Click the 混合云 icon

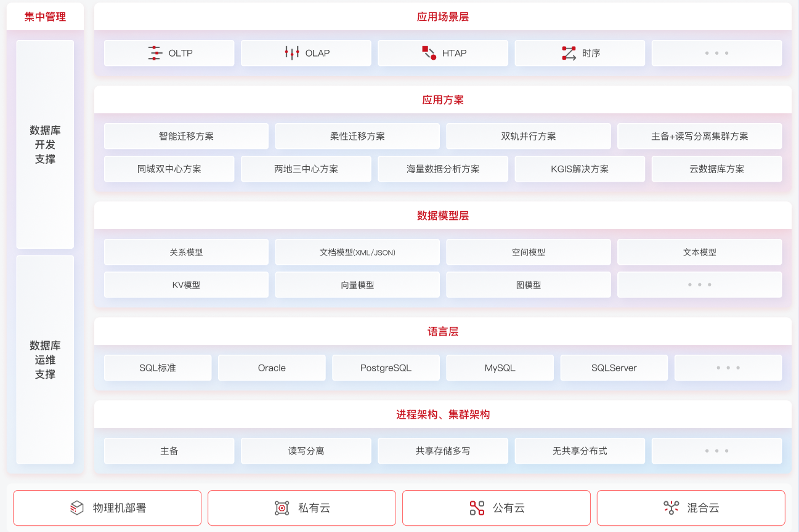pos(671,508)
